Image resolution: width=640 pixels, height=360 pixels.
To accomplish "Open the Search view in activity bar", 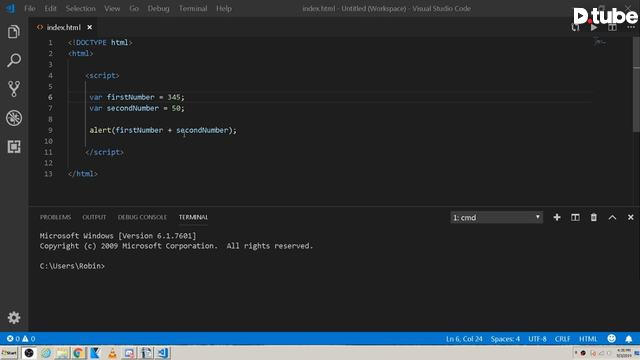I will point(13,60).
